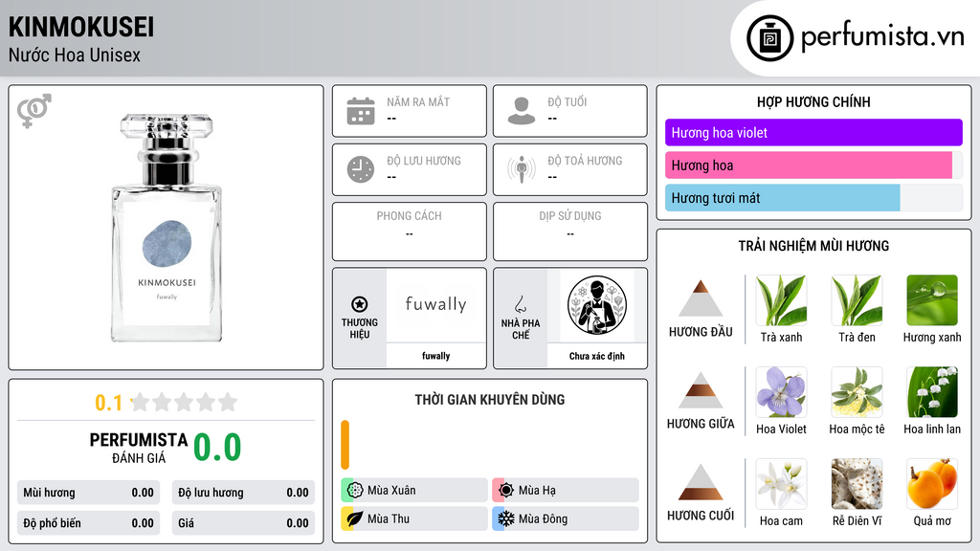Click the perfumista.vn perfume bottle logo icon

(769, 38)
